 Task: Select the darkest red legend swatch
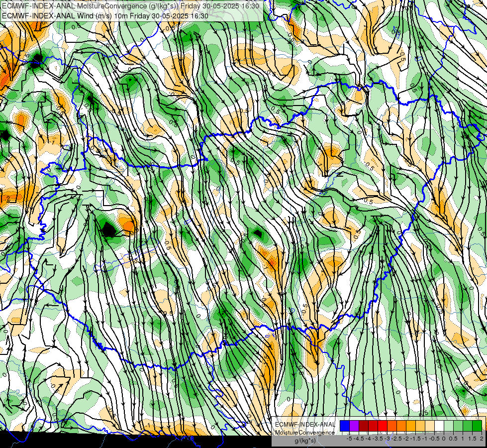click(364, 426)
